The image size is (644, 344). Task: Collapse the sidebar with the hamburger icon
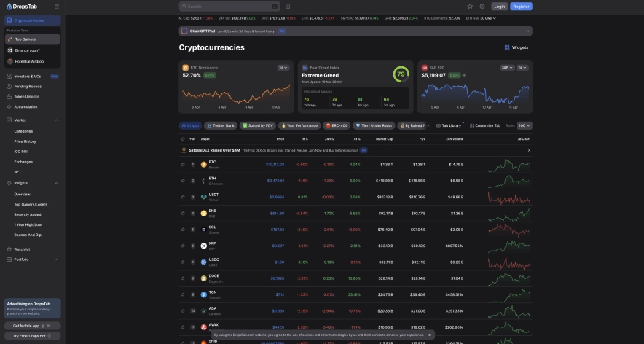[x=57, y=7]
